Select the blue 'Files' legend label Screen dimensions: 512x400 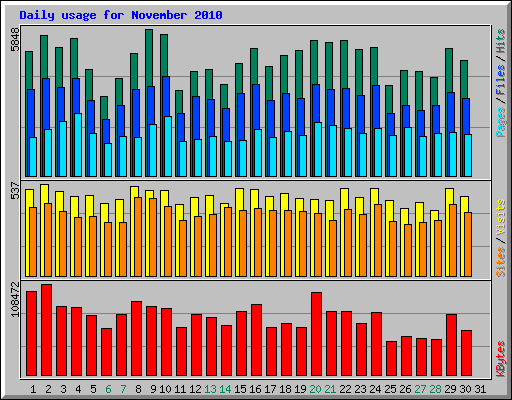501,80
